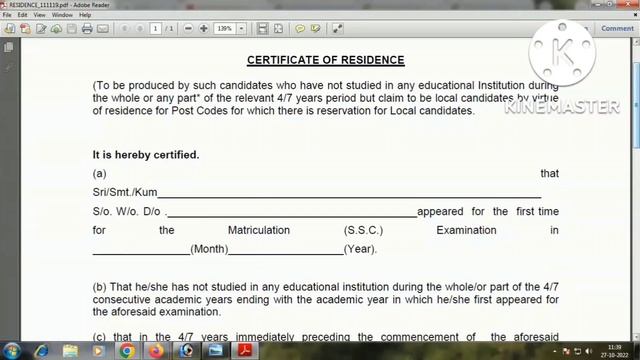Click the 'It is hereby certified.' text

pyautogui.click(x=146, y=155)
